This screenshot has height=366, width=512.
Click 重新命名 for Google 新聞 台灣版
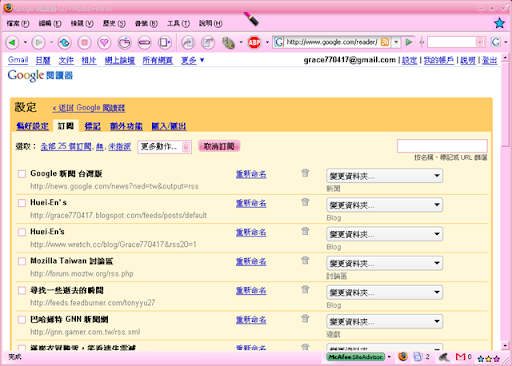click(251, 174)
